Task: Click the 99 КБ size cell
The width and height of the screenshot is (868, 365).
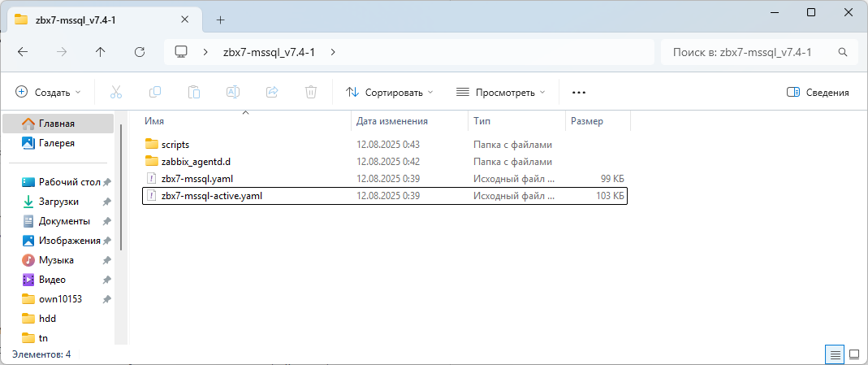Action: [611, 178]
